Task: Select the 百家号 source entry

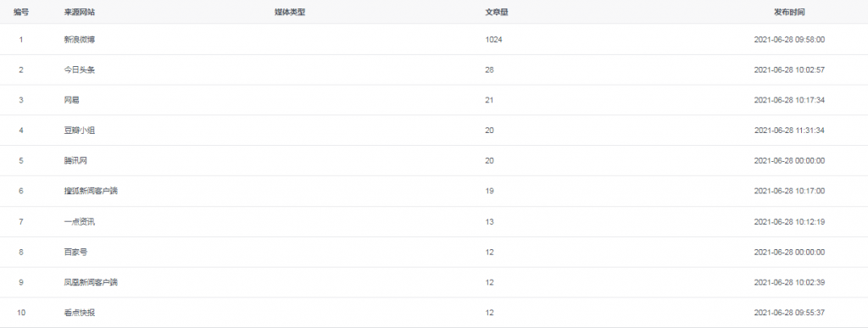Action: pos(75,253)
